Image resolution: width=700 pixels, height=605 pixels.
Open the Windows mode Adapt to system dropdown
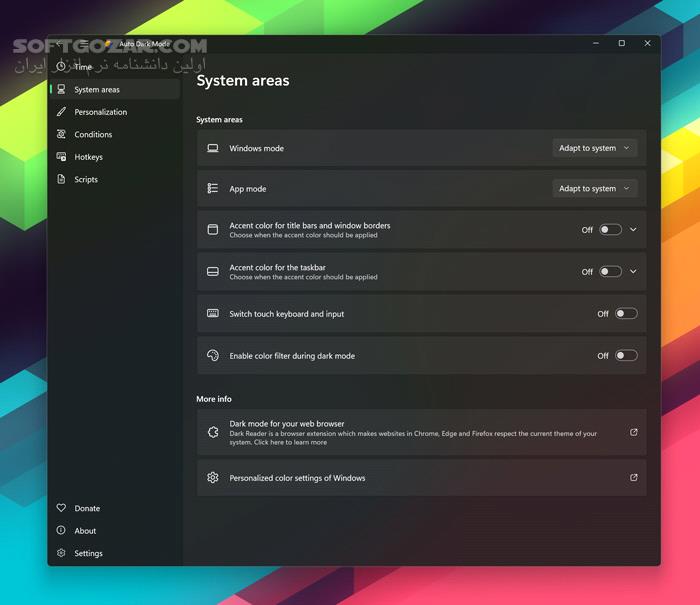(595, 148)
